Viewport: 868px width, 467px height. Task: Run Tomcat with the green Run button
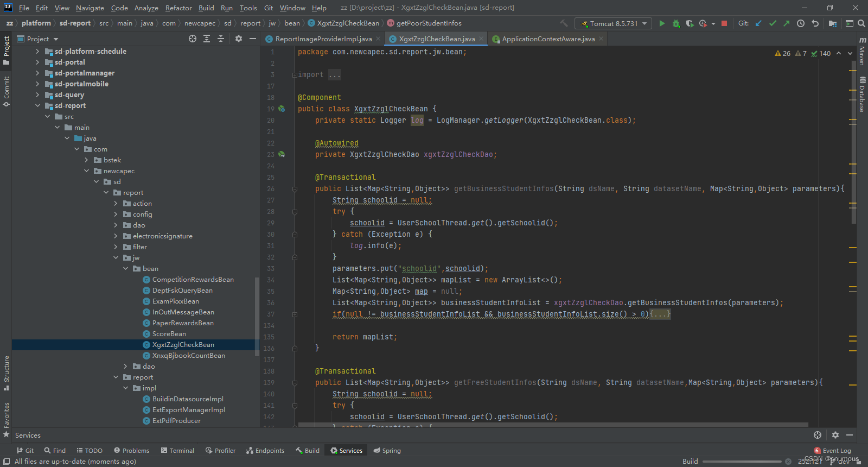coord(662,23)
